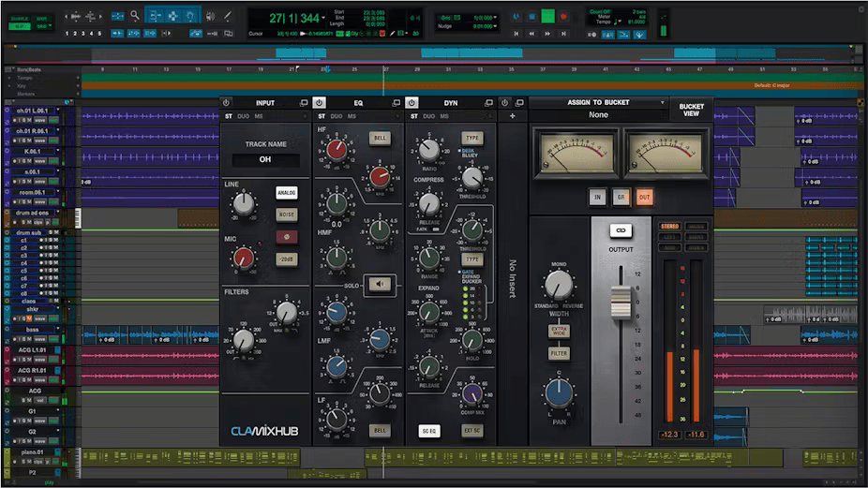Click the Stop transport button
Image resolution: width=868 pixels, height=488 pixels.
[531, 17]
